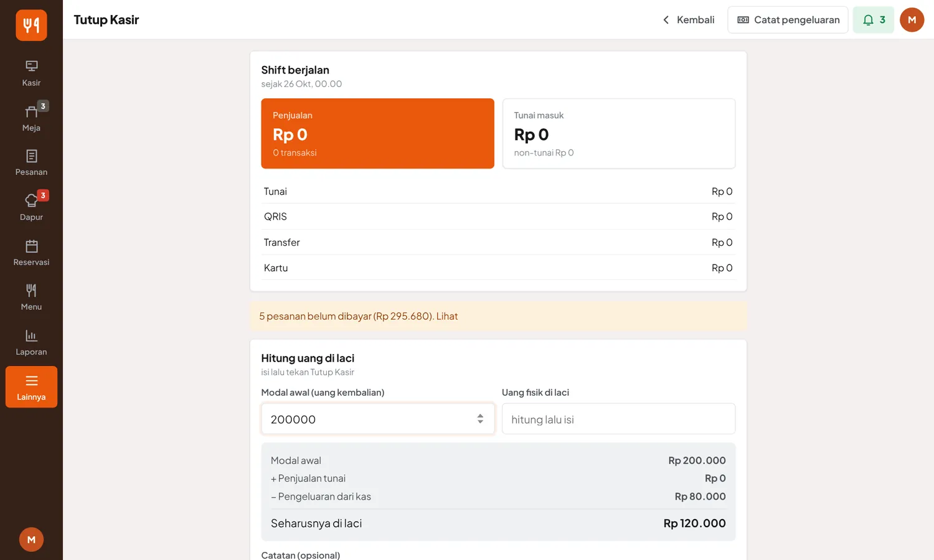Click the Pengeluaran dari kas value Rp 80.000
Viewport: 934px width, 560px height.
(x=700, y=497)
